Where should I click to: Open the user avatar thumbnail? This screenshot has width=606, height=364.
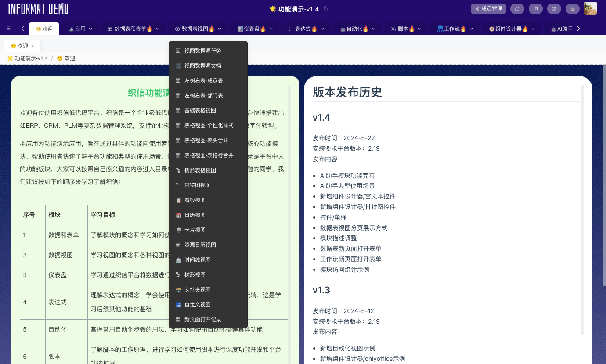click(590, 8)
